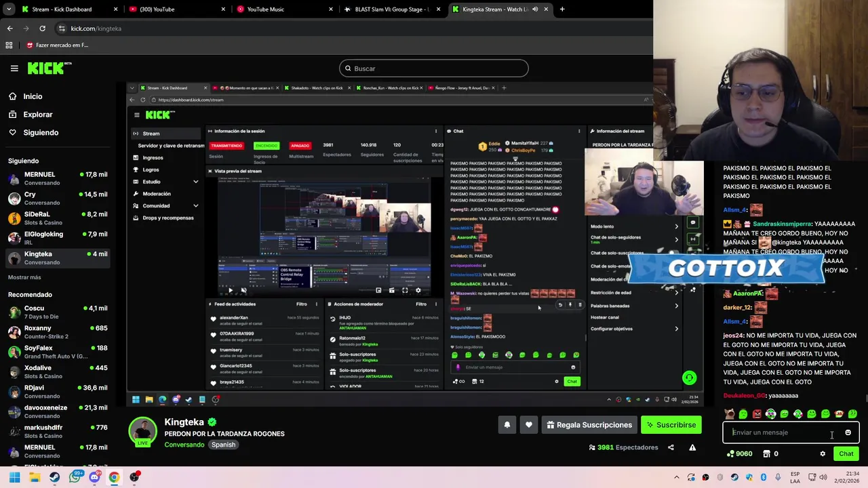Click the report warning triangle icon

point(692,447)
